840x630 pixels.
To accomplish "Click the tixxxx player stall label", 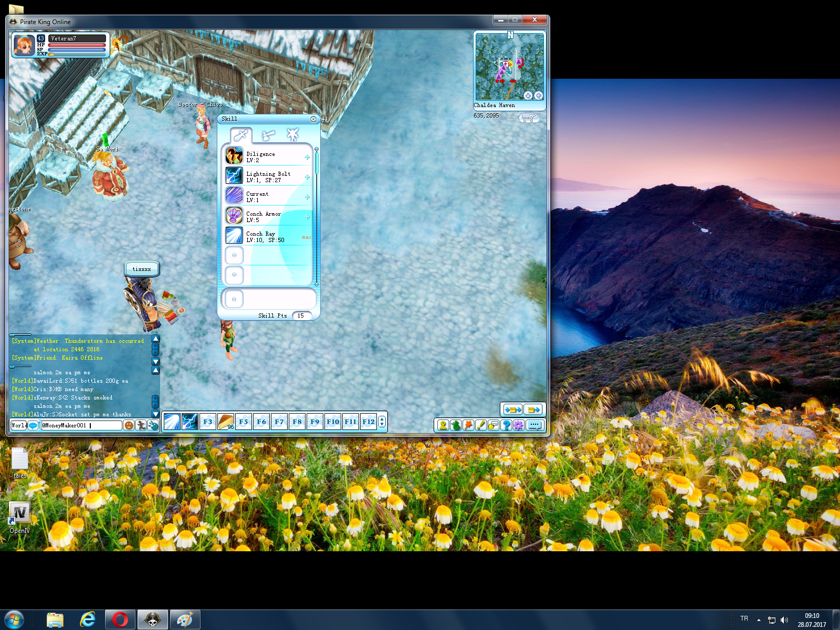I will click(x=142, y=269).
